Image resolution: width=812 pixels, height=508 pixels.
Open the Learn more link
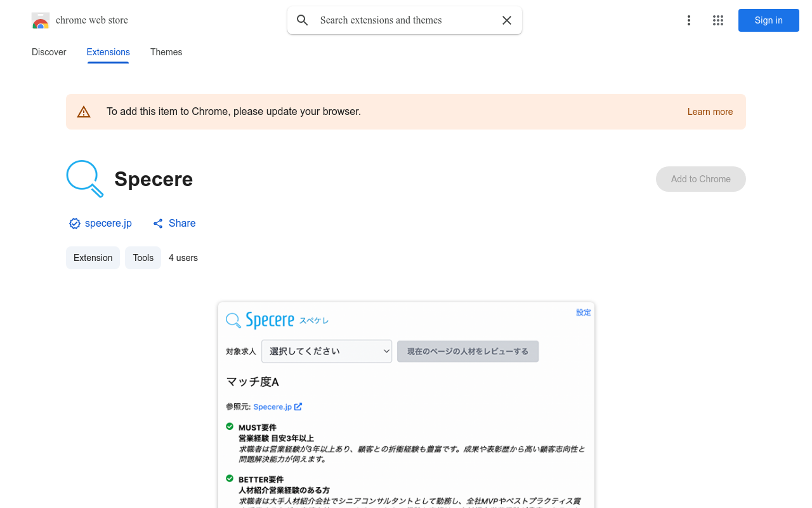click(710, 112)
